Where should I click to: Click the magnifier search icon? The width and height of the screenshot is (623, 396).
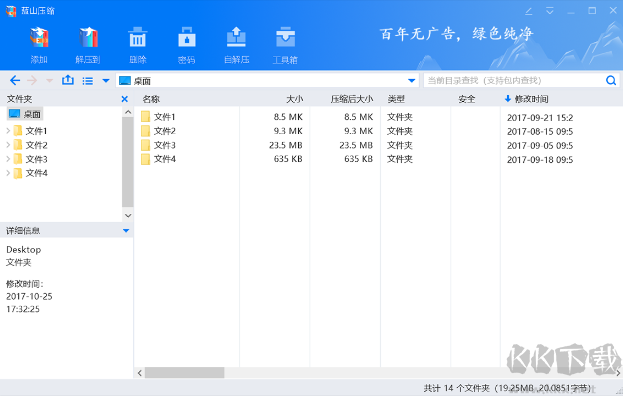tap(611, 81)
